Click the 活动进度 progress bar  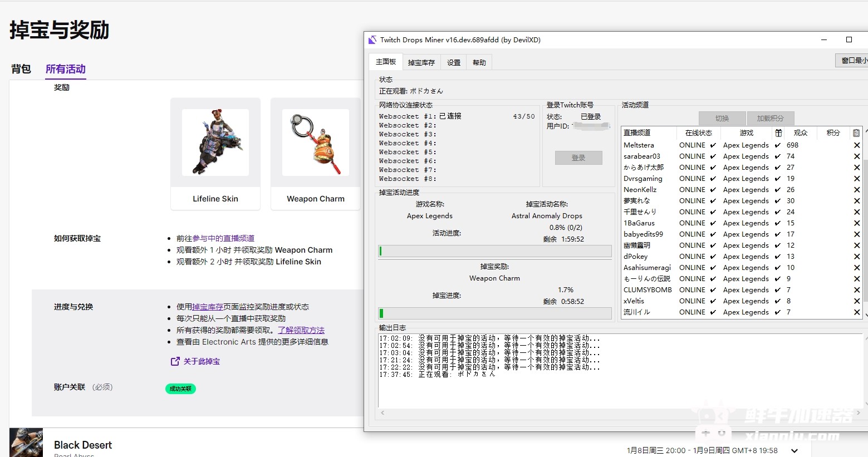tap(495, 251)
